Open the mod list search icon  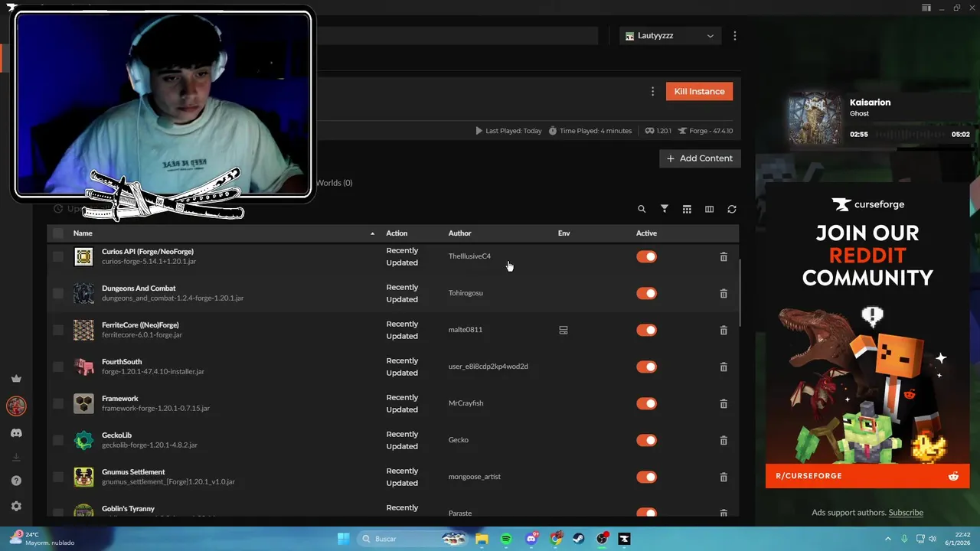(x=642, y=209)
